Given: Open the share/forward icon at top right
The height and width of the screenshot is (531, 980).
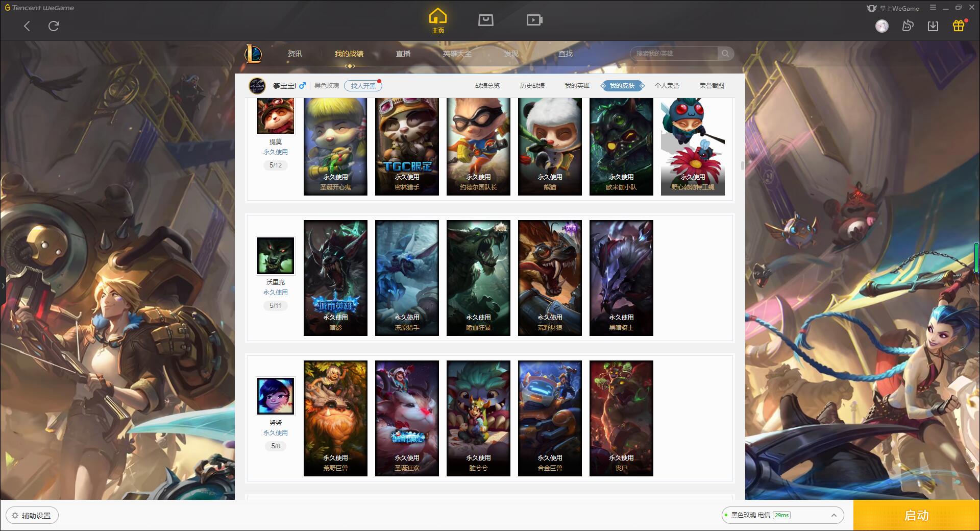Looking at the screenshot, I should point(908,26).
